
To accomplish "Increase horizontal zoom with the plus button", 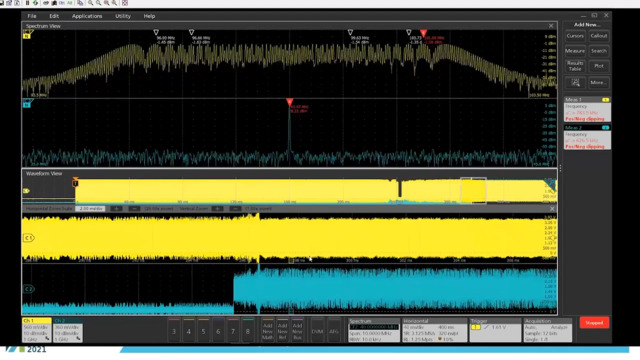I will 116,209.
